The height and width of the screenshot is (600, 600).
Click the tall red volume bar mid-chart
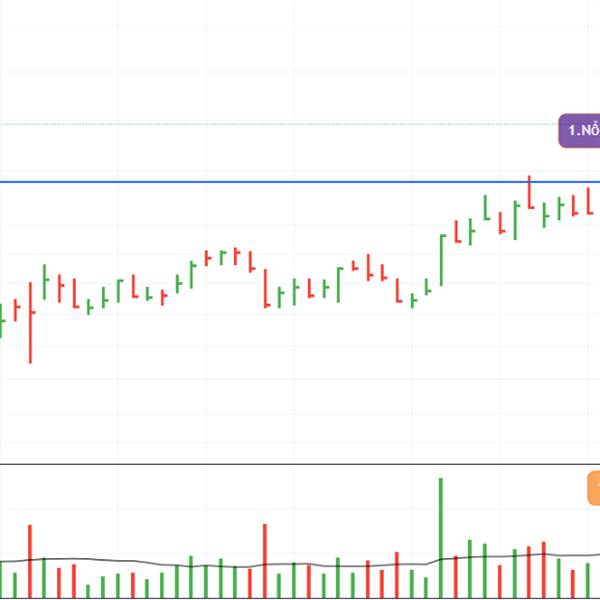point(265,561)
